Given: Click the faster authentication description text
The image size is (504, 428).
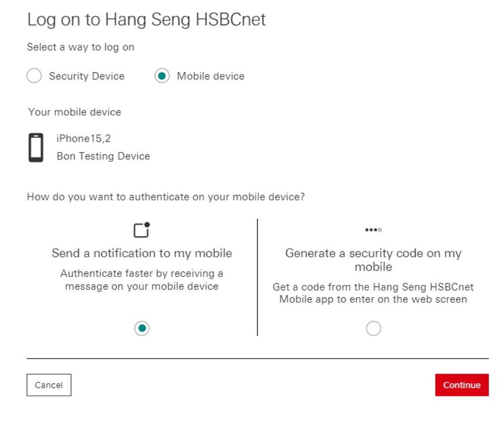Looking at the screenshot, I should [141, 280].
